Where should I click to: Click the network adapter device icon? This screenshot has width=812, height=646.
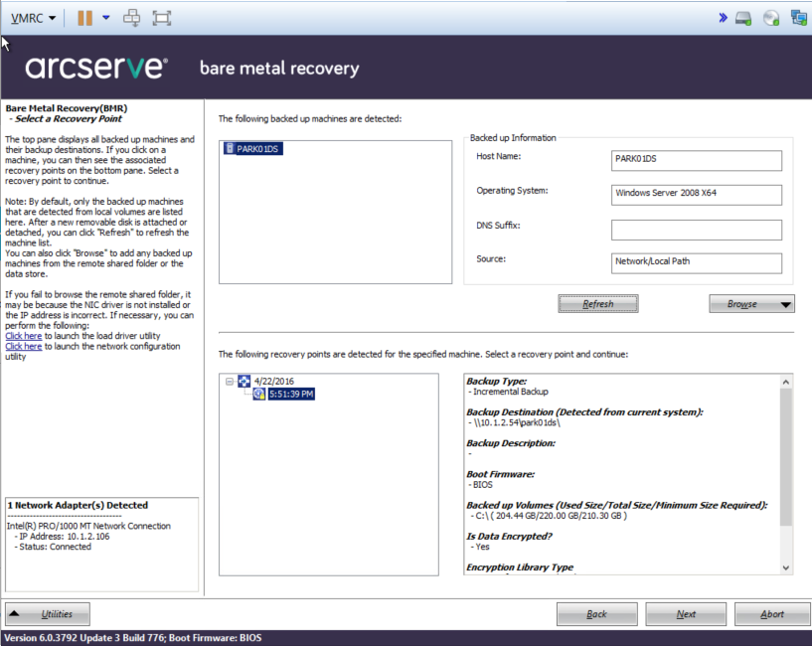[799, 18]
